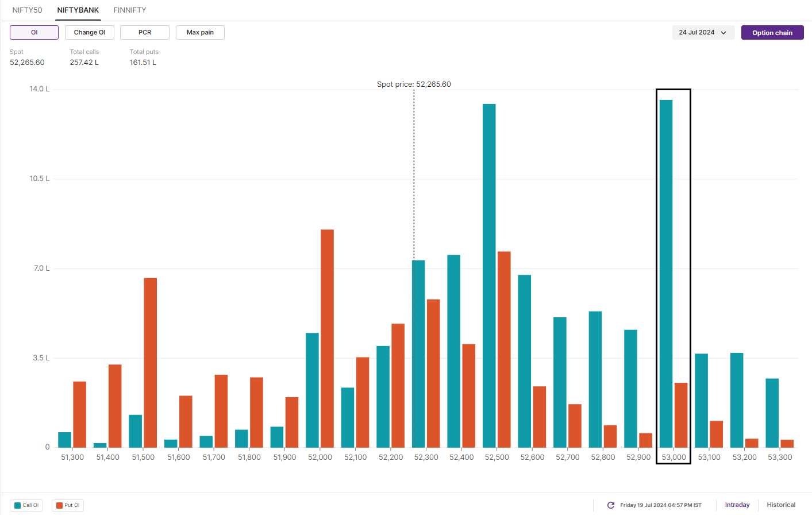Image resolution: width=812 pixels, height=515 pixels.
Task: Switch to Intraday mode
Action: click(x=737, y=505)
